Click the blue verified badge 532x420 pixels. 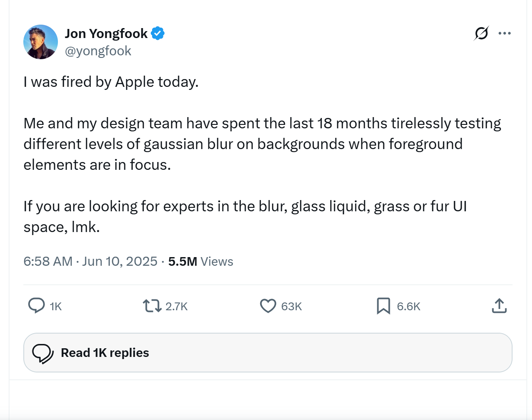[x=158, y=33]
